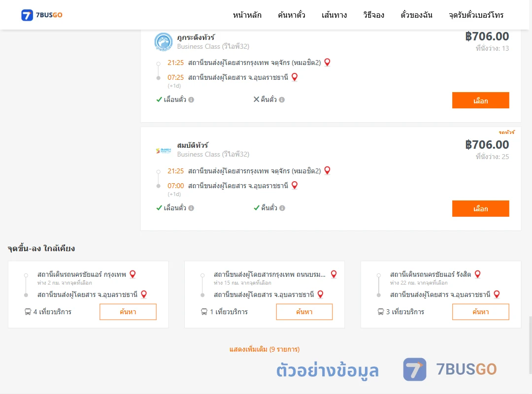Screen dimensions: 532x394
Task: Click the สมบัติทัวร์ operator logo
Action: click(163, 150)
